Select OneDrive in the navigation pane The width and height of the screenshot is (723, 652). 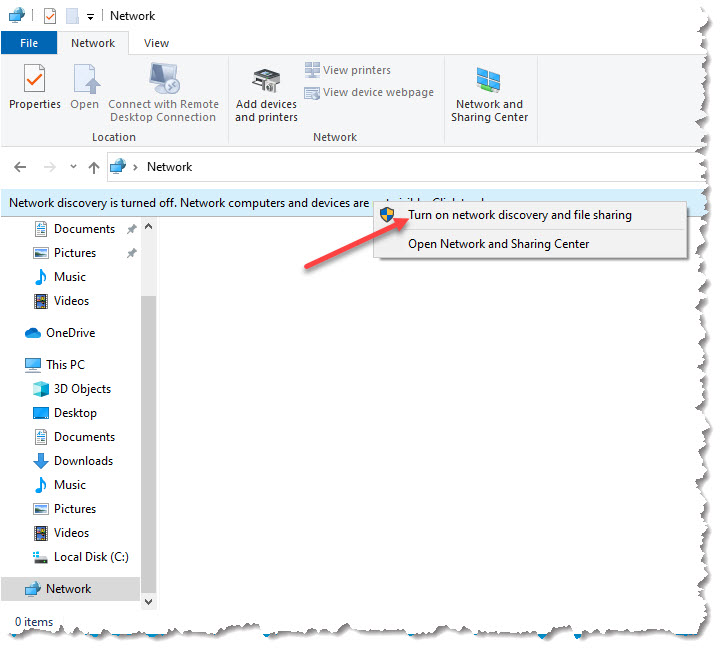click(70, 333)
